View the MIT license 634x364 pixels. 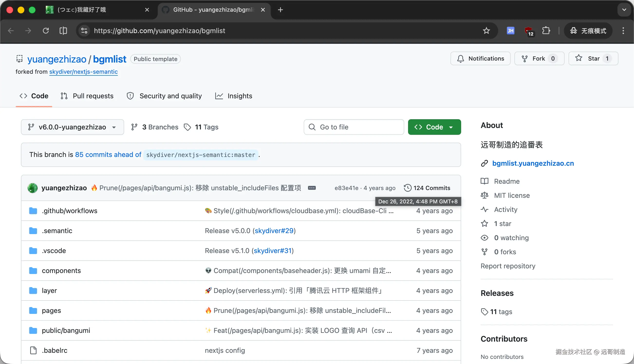tap(512, 195)
